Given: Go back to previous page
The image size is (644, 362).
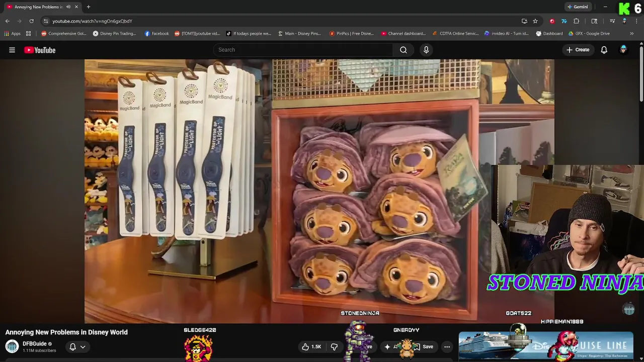Looking at the screenshot, I should click(7, 21).
